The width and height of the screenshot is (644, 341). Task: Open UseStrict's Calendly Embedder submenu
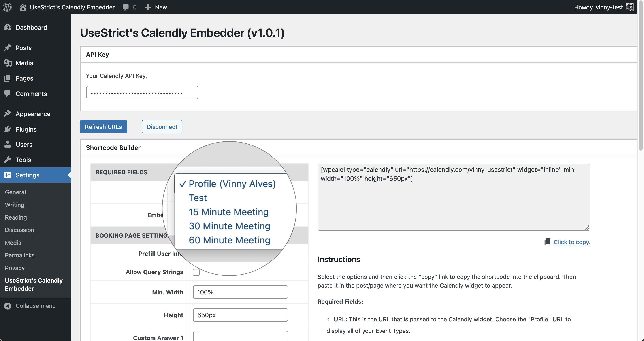(34, 284)
